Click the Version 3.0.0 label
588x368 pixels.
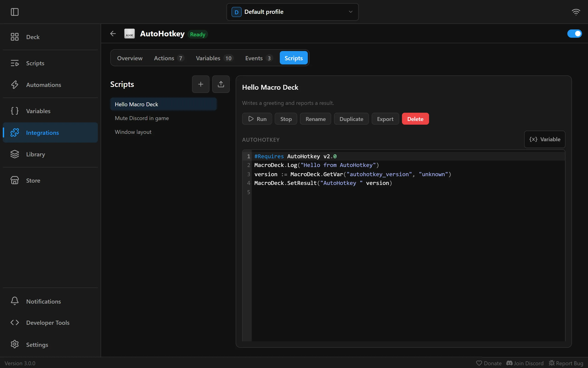coord(20,363)
